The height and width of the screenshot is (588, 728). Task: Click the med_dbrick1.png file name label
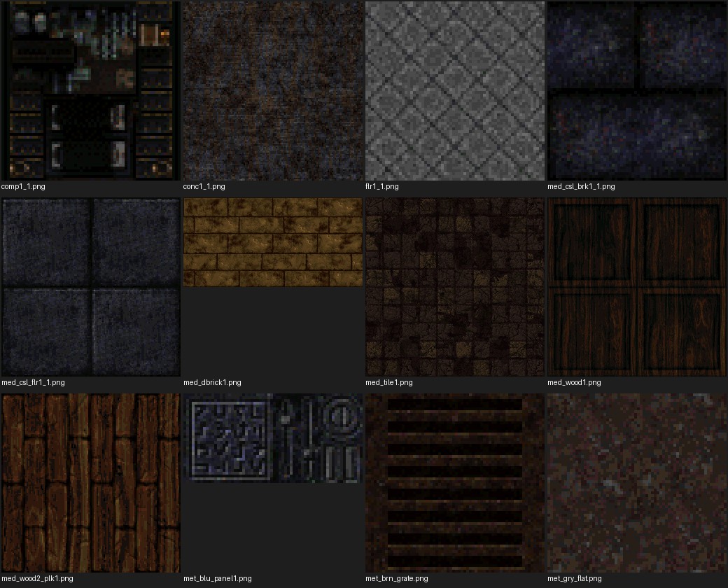pyautogui.click(x=212, y=382)
